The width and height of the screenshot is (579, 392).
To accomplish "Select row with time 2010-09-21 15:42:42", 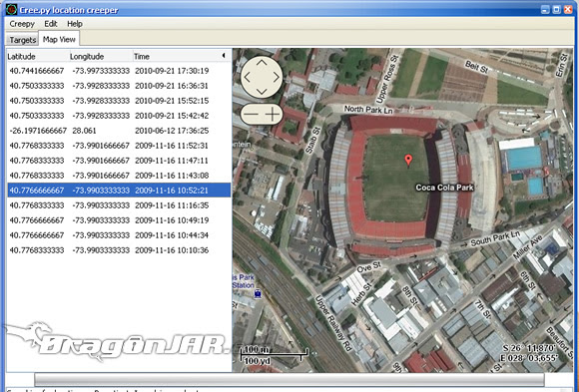I will [119, 116].
